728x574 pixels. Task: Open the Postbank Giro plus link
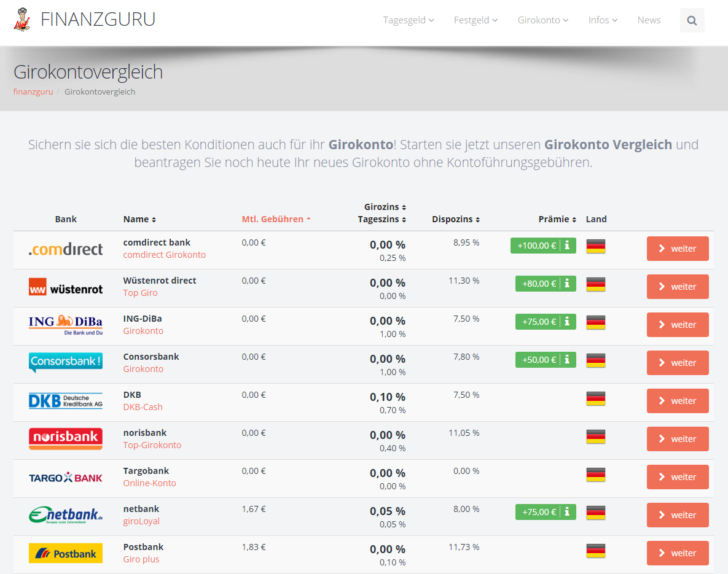141,559
